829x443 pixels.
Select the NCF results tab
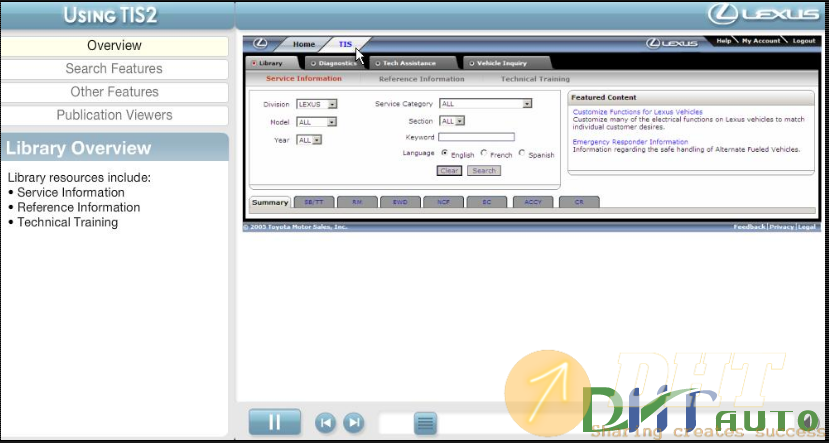coord(444,202)
